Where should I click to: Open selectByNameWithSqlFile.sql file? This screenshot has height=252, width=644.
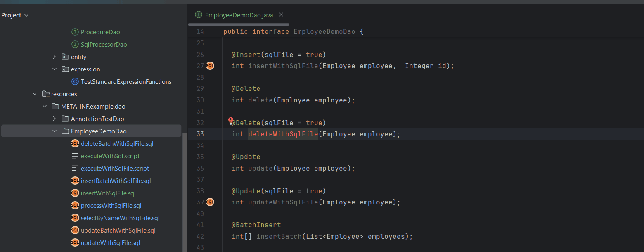click(120, 218)
